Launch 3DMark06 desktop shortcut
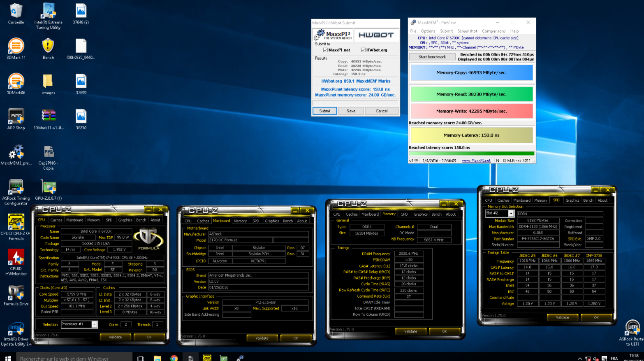The image size is (644, 361). [16, 84]
